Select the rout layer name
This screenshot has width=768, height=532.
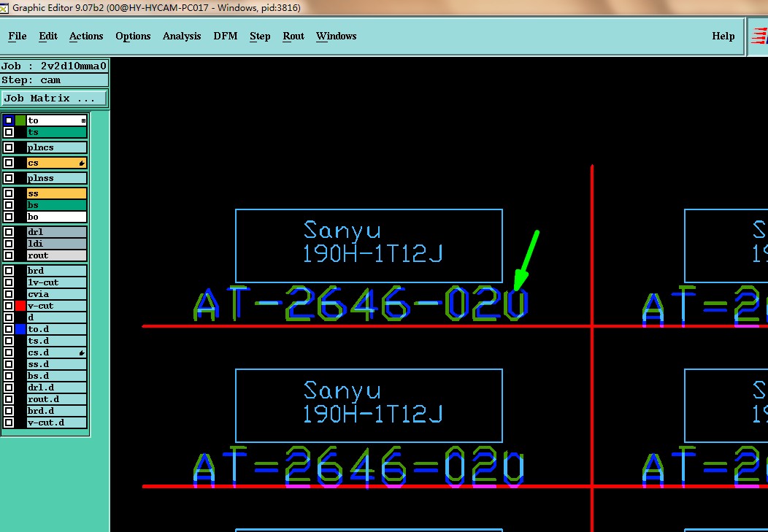point(57,255)
